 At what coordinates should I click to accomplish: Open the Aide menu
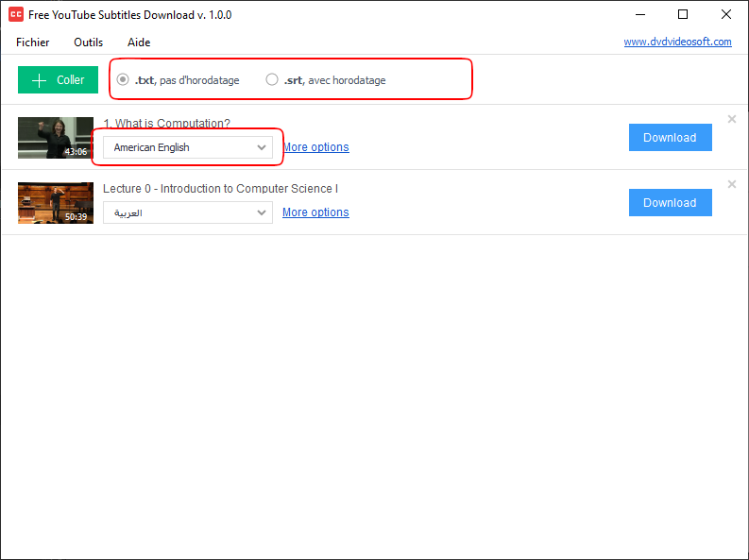139,42
